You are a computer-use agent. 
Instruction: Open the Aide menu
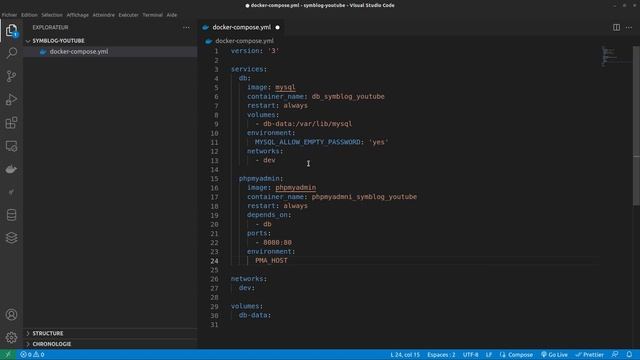[x=172, y=15]
